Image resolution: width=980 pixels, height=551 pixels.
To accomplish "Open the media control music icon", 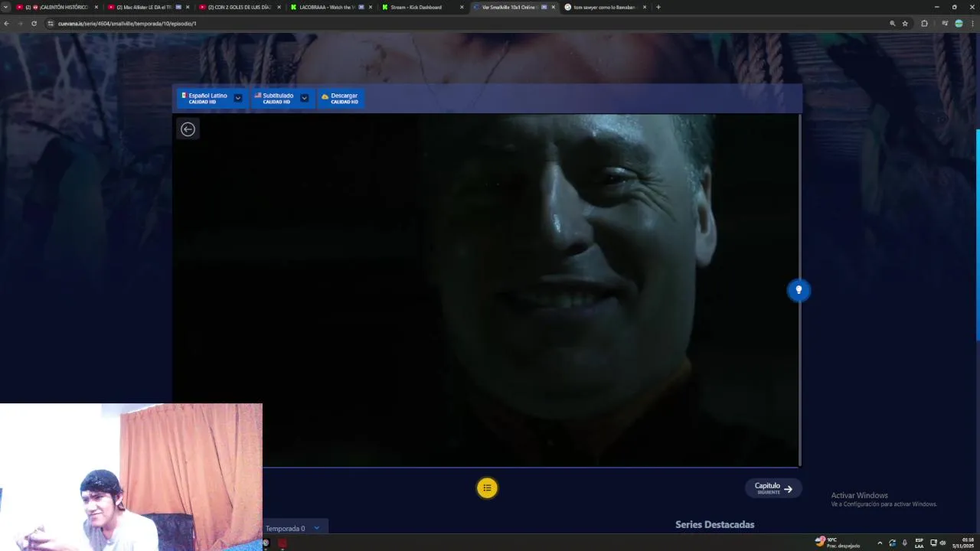I will coord(945,23).
